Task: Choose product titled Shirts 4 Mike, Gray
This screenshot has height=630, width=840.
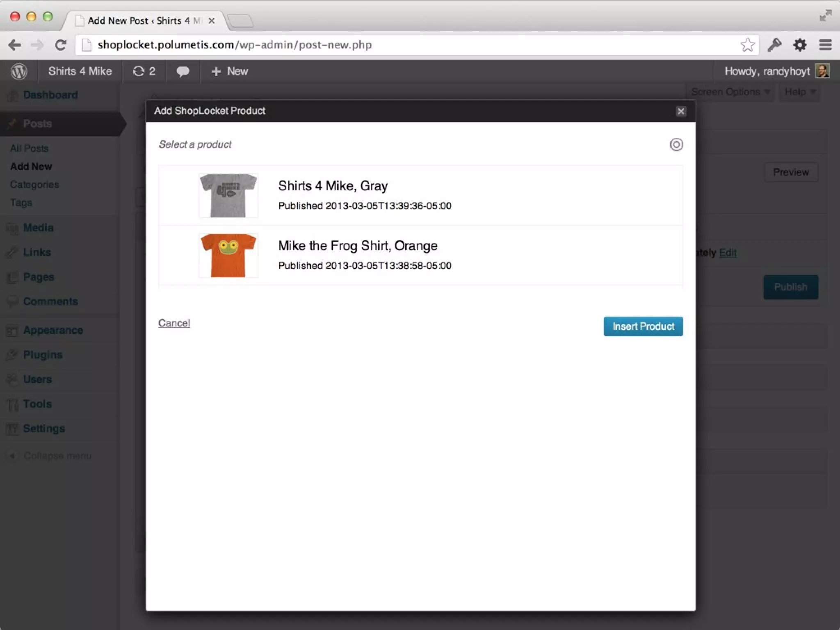Action: pos(333,186)
